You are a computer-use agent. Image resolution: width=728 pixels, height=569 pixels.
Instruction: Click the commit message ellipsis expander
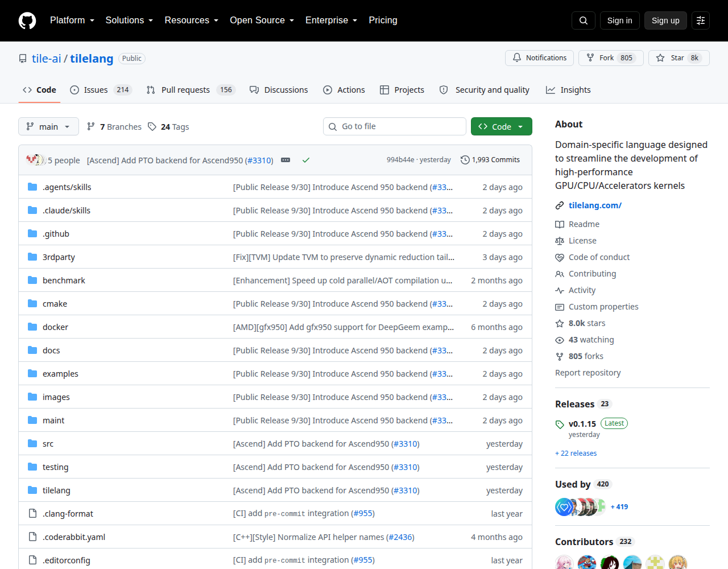[286, 160]
